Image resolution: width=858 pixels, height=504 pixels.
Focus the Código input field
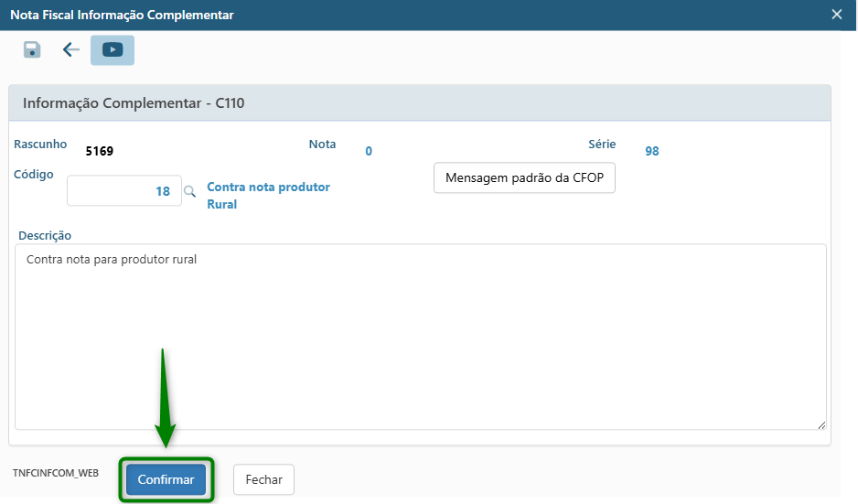click(x=123, y=191)
